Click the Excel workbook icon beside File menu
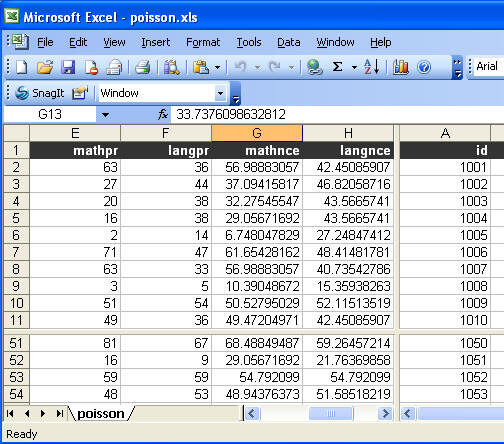 coord(20,42)
